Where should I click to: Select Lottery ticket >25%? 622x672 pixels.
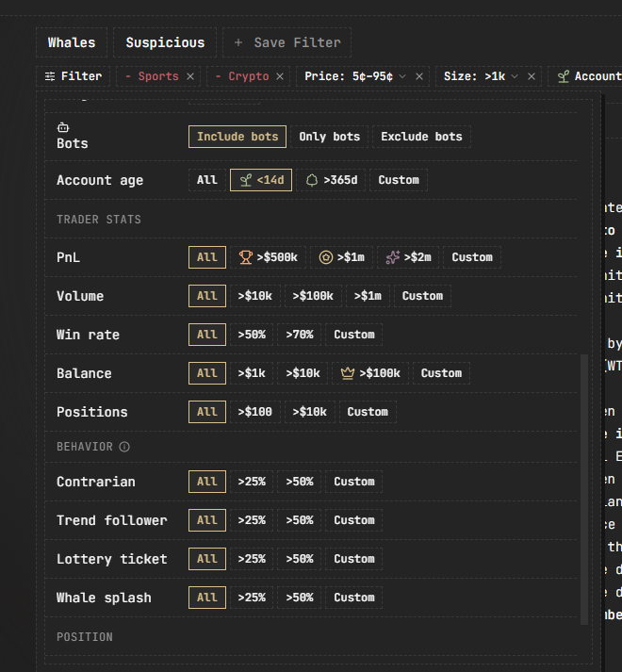pos(252,558)
